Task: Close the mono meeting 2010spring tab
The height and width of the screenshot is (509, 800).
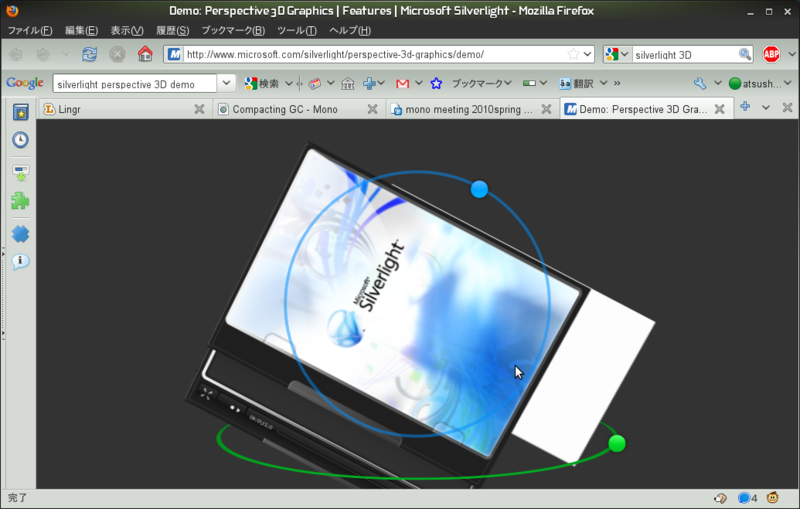Action: tap(546, 109)
